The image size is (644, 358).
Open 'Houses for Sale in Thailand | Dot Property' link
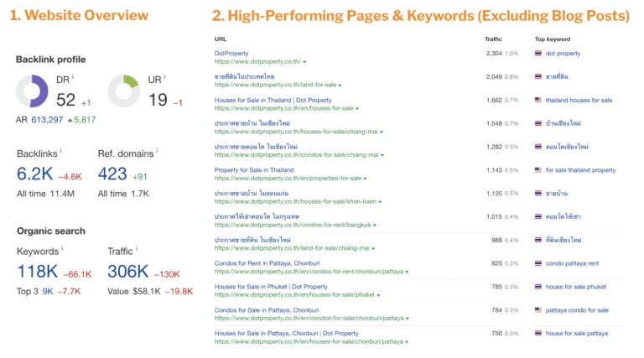pos(273,100)
